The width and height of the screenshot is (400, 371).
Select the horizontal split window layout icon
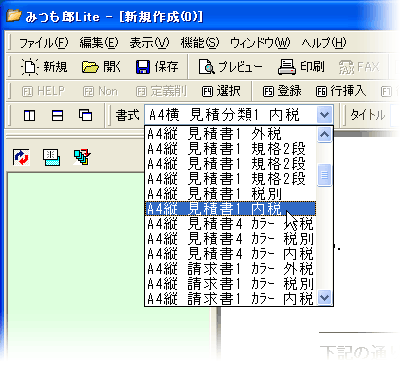coord(57,116)
